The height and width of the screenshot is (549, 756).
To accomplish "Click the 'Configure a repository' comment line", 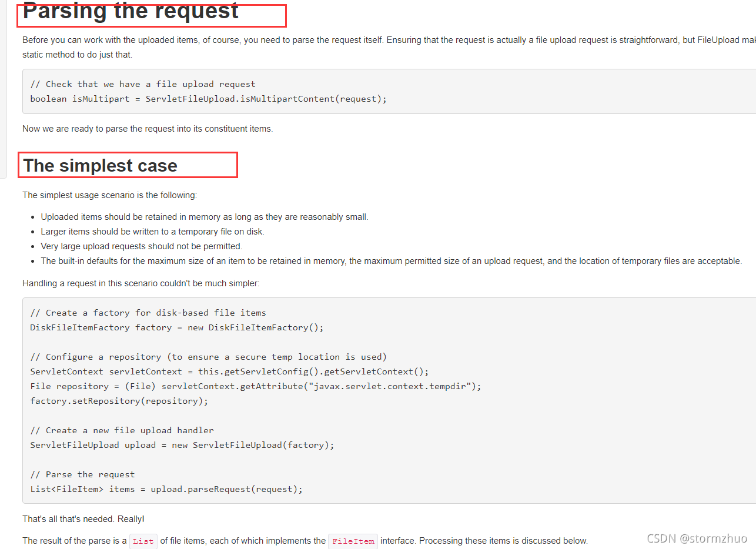I will (x=209, y=357).
